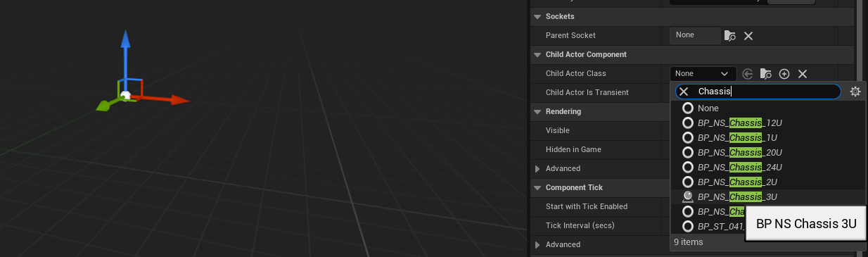Viewport: 868px width, 257px height.
Task: Click the Parent Socket None button
Action: pyautogui.click(x=695, y=35)
